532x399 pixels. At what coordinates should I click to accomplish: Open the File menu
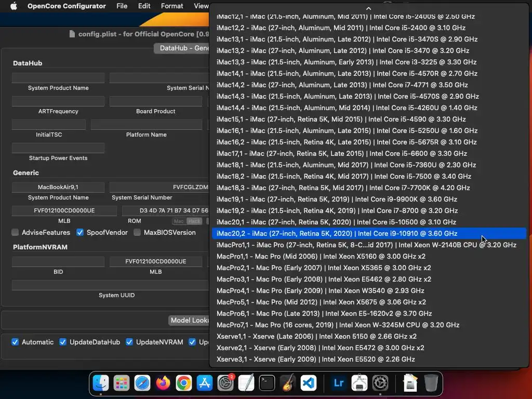(x=122, y=6)
